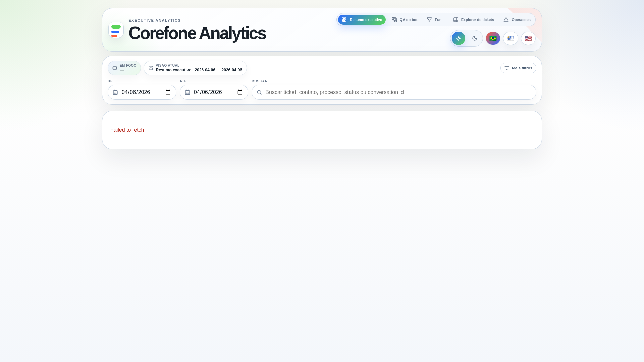The image size is (644, 362).
Task: Select United States flag language
Action: point(528,38)
